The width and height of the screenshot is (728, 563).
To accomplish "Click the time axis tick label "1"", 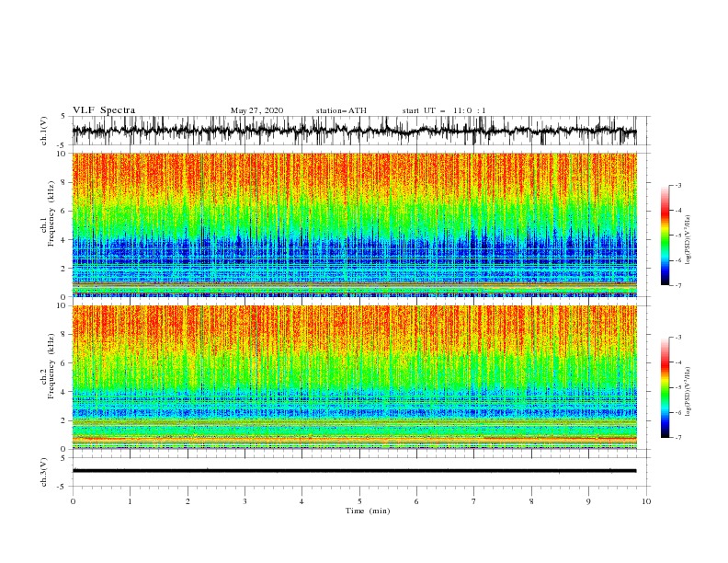I will 130,501.
